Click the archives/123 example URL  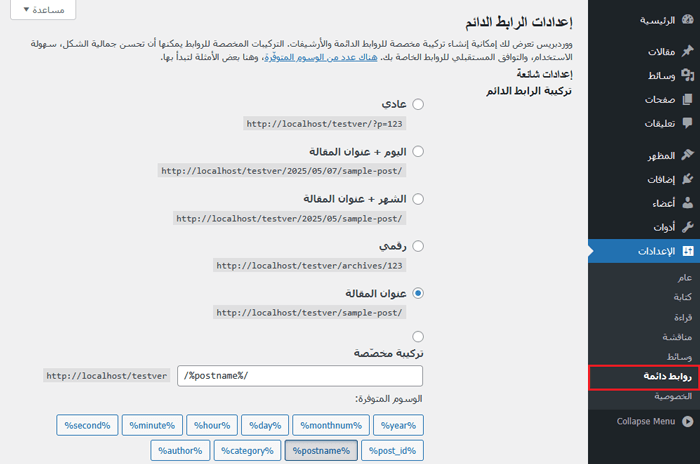point(309,266)
